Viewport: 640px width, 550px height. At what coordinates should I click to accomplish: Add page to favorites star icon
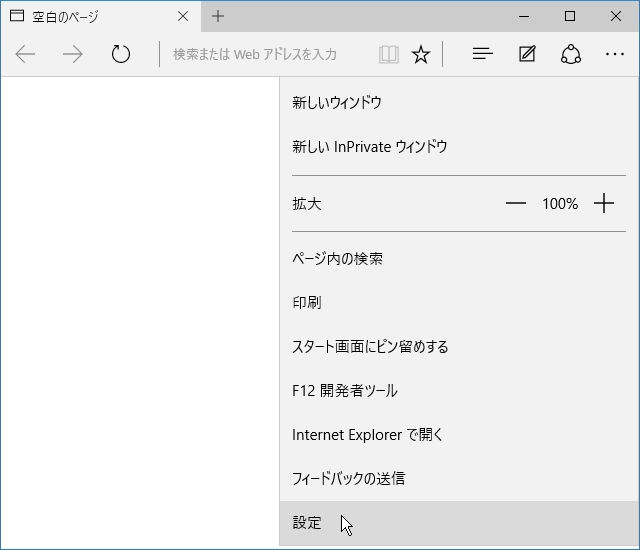point(421,54)
